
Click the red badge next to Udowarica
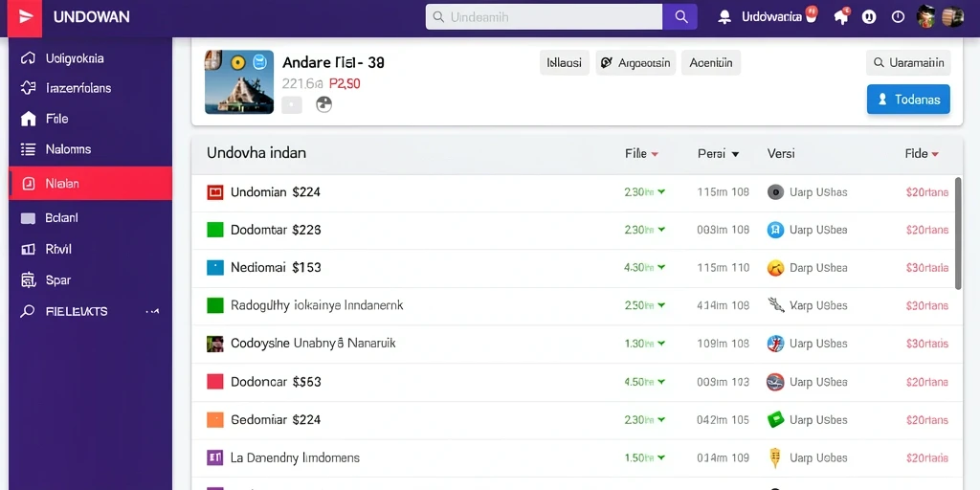click(x=812, y=13)
